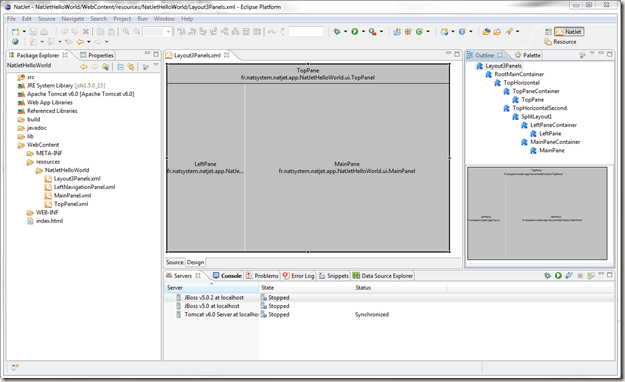625x382 pixels.
Task: Click the Debug bug icon
Action: (337, 32)
